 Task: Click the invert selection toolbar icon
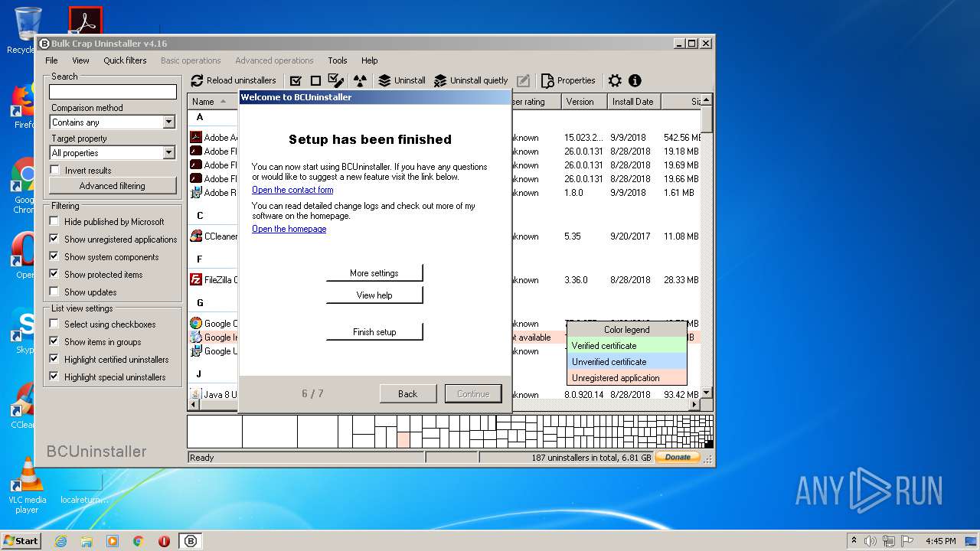(336, 80)
